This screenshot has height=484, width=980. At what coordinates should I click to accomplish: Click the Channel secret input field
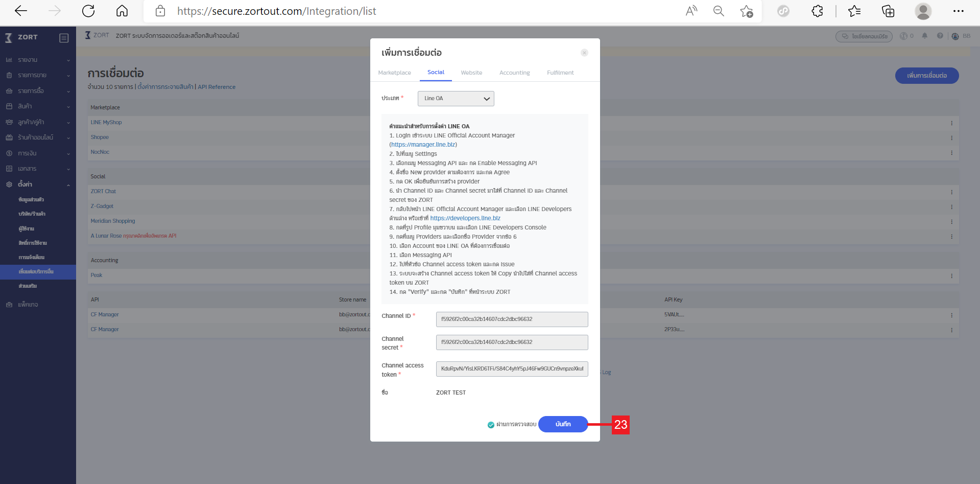point(512,342)
